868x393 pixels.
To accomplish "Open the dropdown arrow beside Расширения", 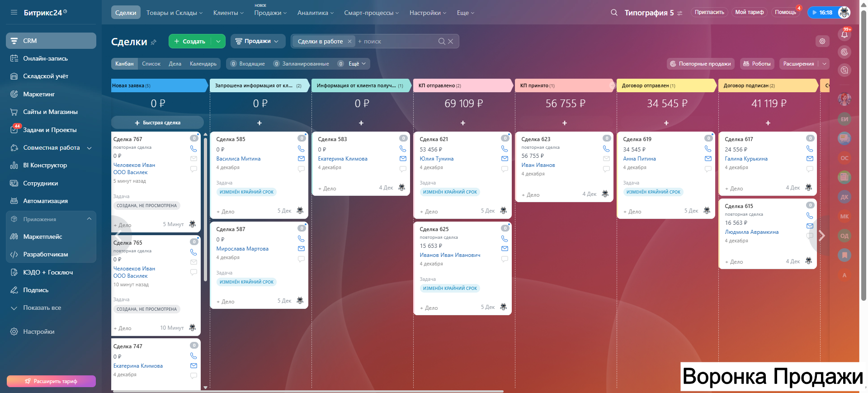I will point(824,64).
